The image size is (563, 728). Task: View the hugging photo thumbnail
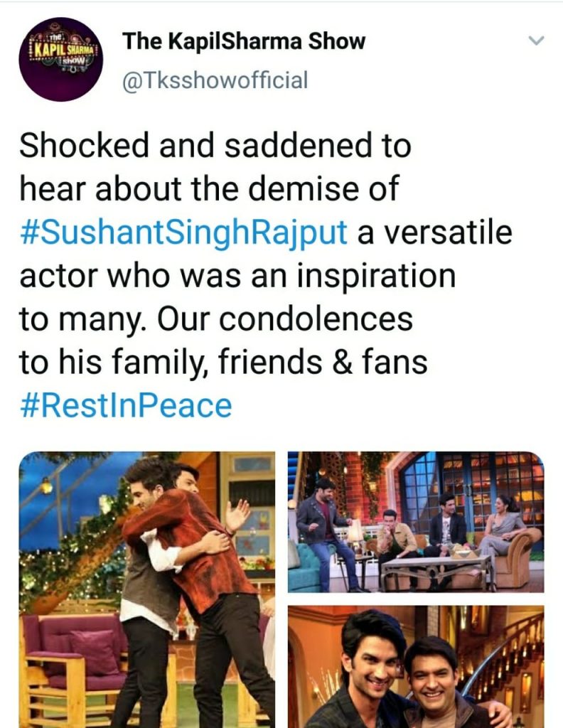point(146,589)
